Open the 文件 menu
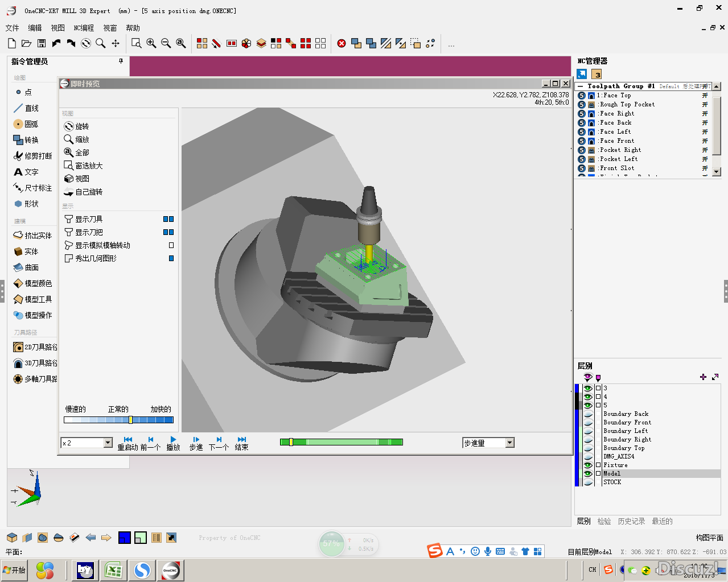 (12, 28)
